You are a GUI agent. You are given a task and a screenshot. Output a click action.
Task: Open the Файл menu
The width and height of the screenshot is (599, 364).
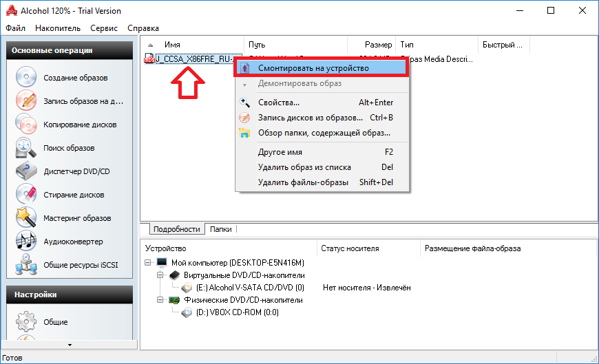pos(15,28)
